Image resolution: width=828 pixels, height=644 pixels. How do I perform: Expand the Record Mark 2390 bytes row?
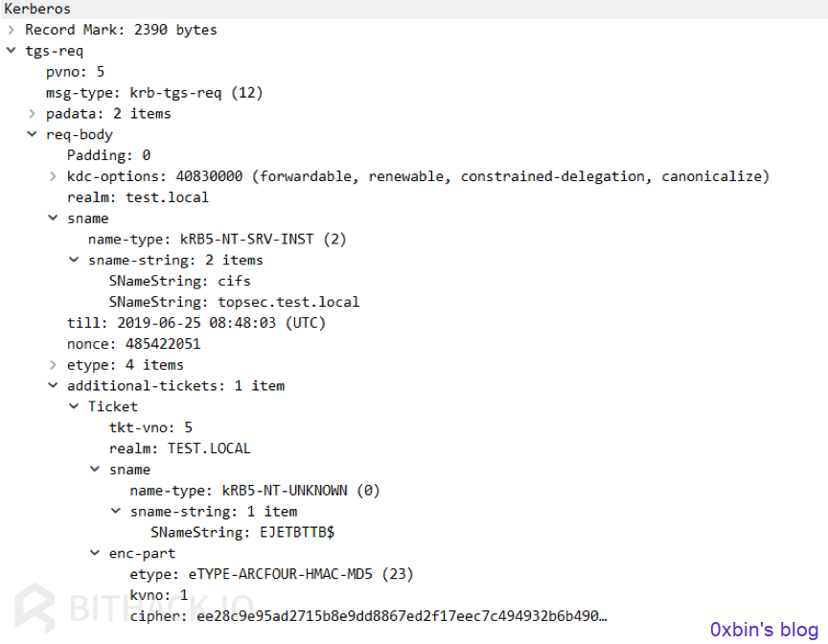[x=11, y=30]
